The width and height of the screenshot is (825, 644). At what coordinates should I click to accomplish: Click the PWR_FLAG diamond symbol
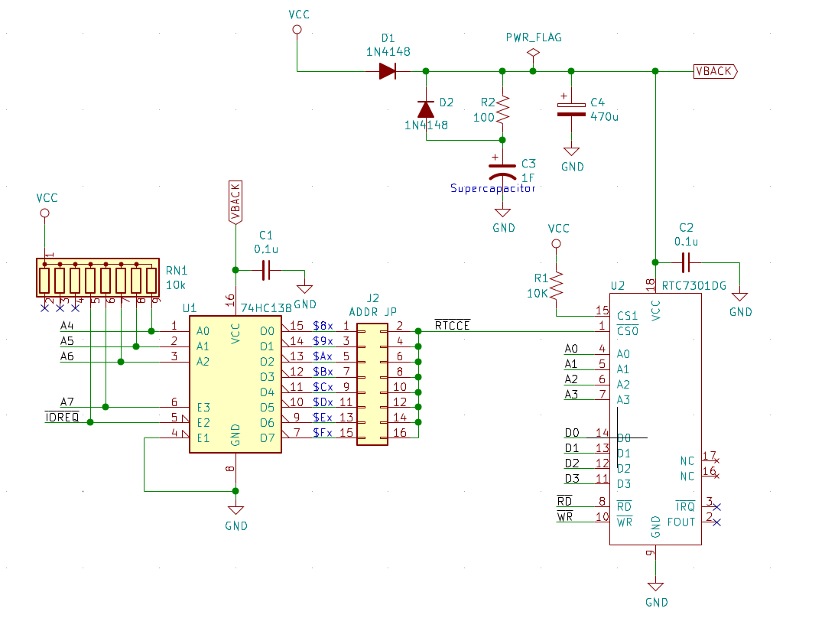pyautogui.click(x=533, y=53)
